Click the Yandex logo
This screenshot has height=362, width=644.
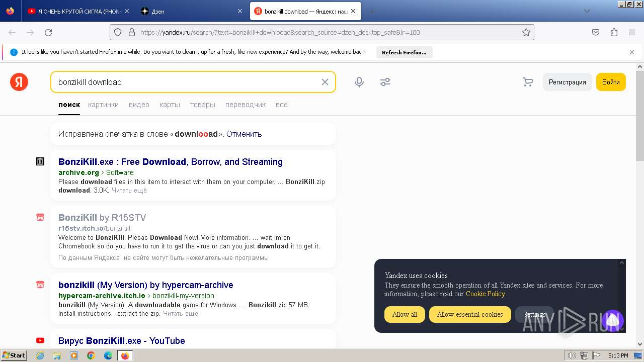(19, 82)
